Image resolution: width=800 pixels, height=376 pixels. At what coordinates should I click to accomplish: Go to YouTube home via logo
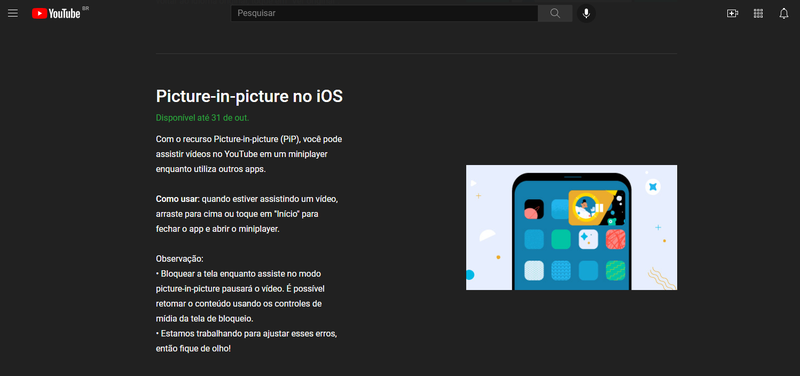(56, 14)
